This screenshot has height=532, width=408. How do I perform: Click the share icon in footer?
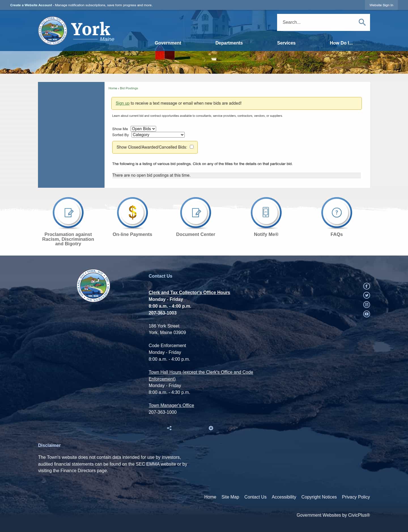[169, 428]
